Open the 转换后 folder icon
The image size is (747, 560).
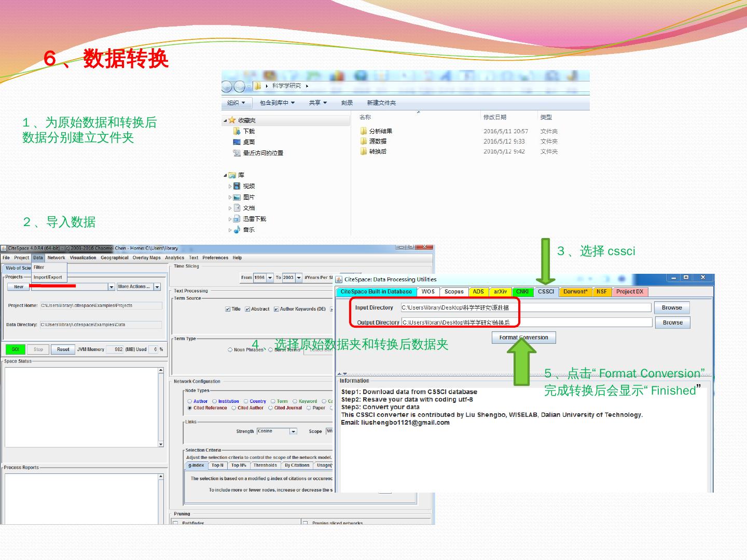pyautogui.click(x=364, y=151)
